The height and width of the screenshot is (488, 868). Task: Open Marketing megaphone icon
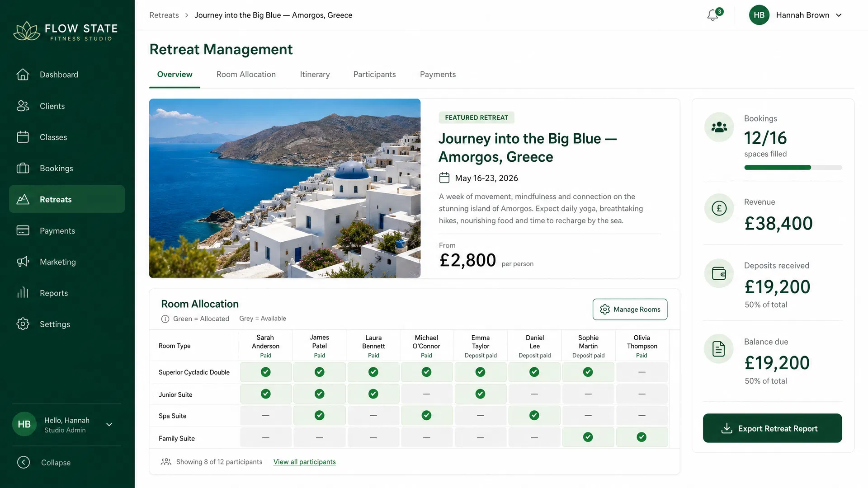23,262
